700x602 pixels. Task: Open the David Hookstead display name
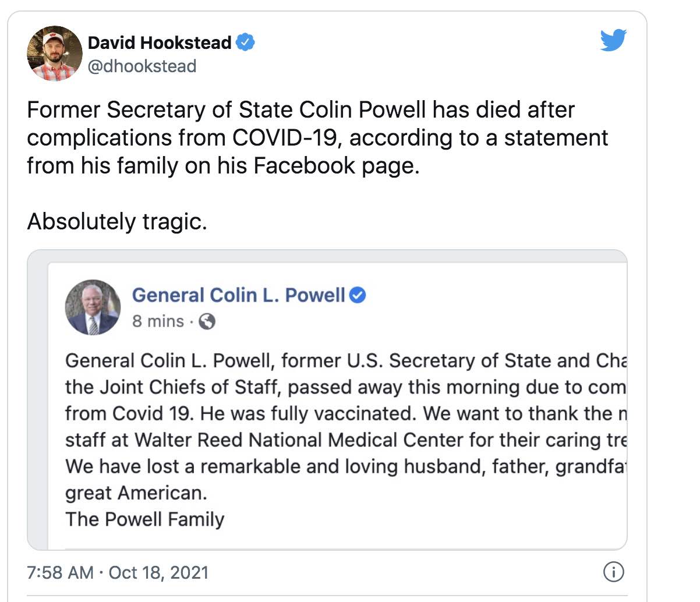(x=160, y=43)
